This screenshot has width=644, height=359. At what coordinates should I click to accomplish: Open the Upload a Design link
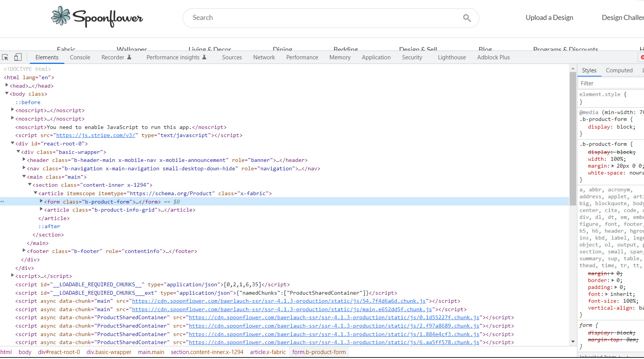549,18
